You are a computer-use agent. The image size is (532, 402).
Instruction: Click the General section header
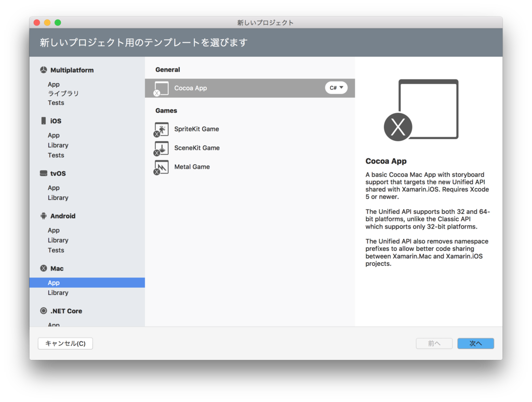[x=168, y=70]
